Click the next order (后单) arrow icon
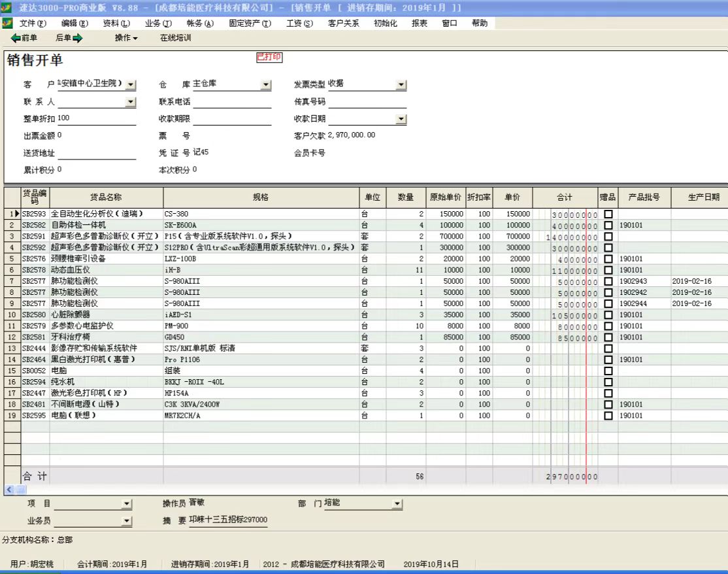Screen dimensions: 728x574 78,38
